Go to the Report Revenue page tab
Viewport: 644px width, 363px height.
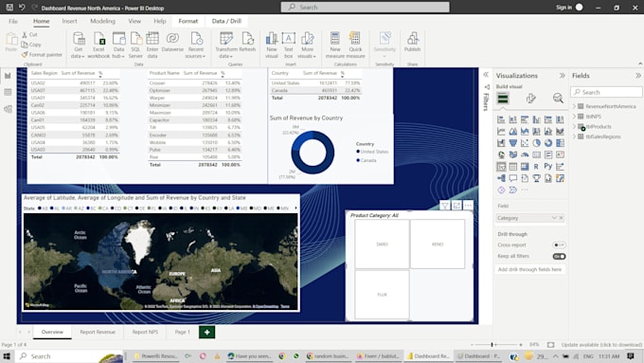98,332
